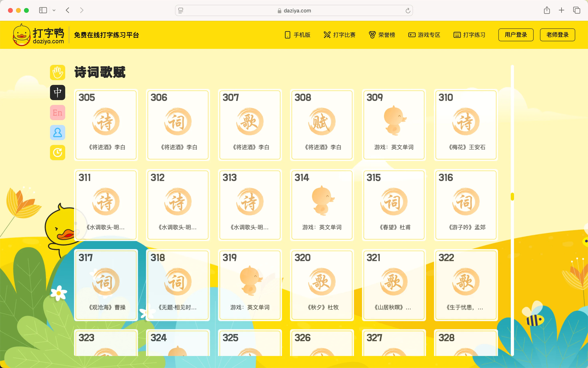Viewport: 588px width, 368px height.
Task: Click the 用户登录 button
Action: [x=516, y=35]
